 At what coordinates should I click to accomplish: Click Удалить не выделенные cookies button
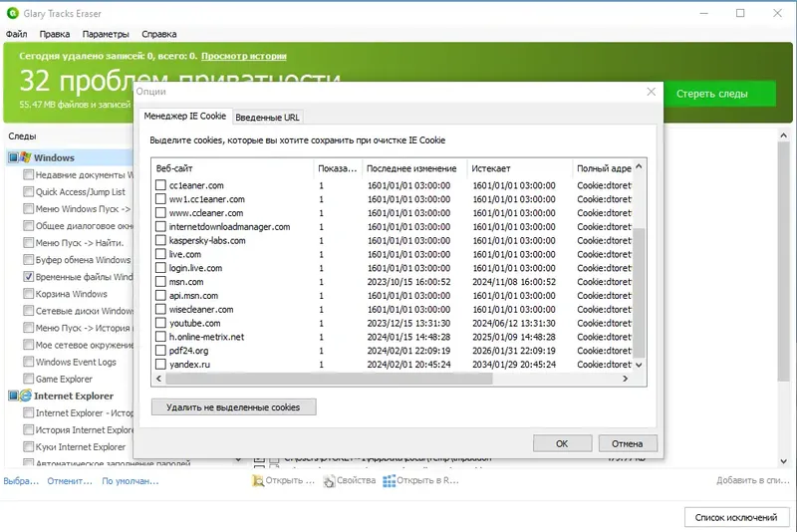pos(233,407)
